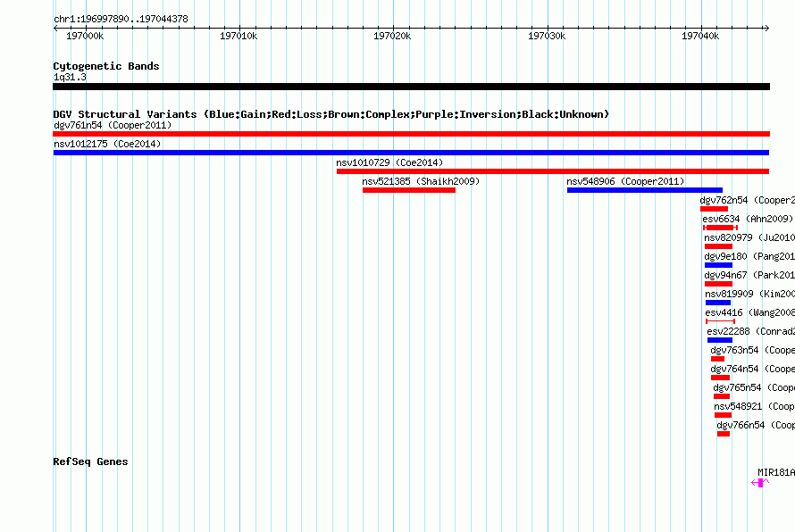Click the red nsv521385 loss bar
The image size is (795, 532).
pyautogui.click(x=408, y=190)
